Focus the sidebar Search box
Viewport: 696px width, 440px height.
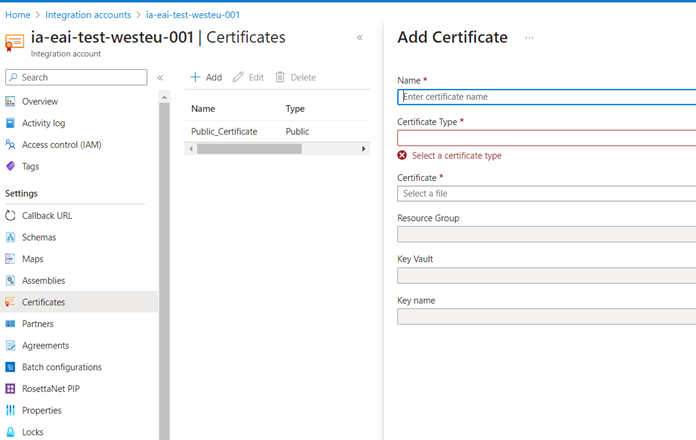[x=76, y=77]
